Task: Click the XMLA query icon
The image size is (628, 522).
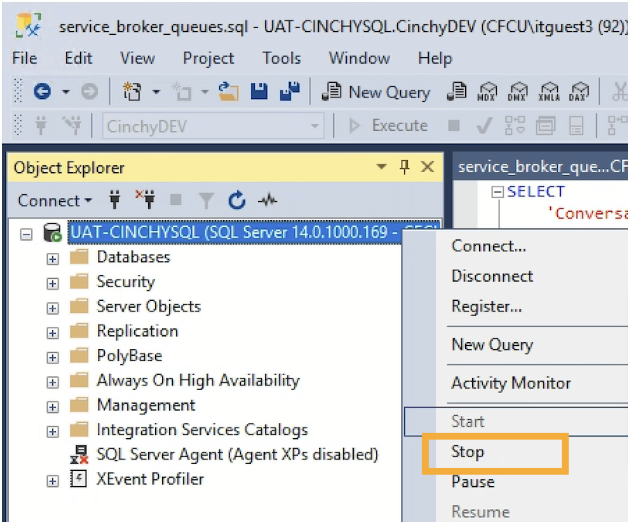Action: 549,92
